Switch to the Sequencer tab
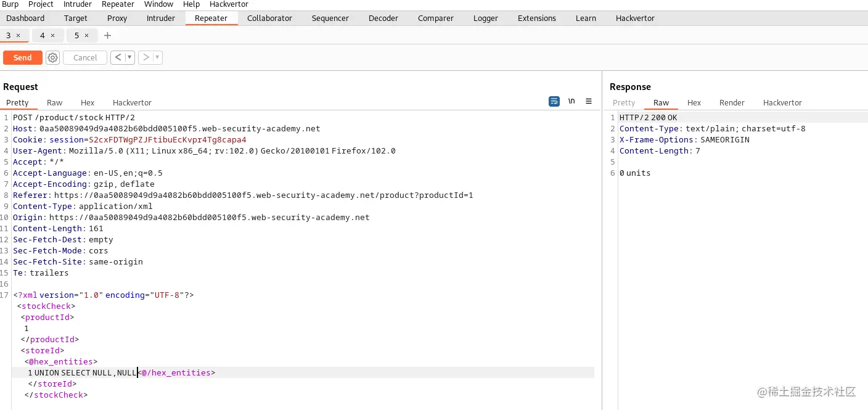This screenshot has height=410, width=868. 330,18
